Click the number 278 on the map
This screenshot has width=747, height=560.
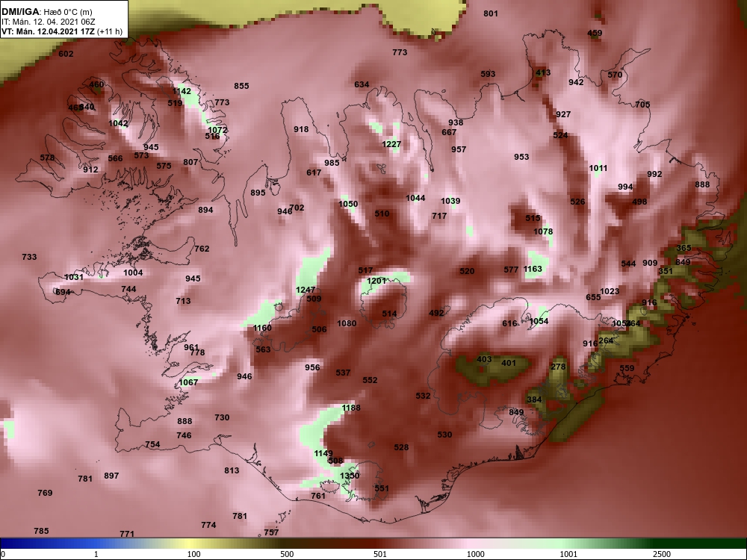558,367
